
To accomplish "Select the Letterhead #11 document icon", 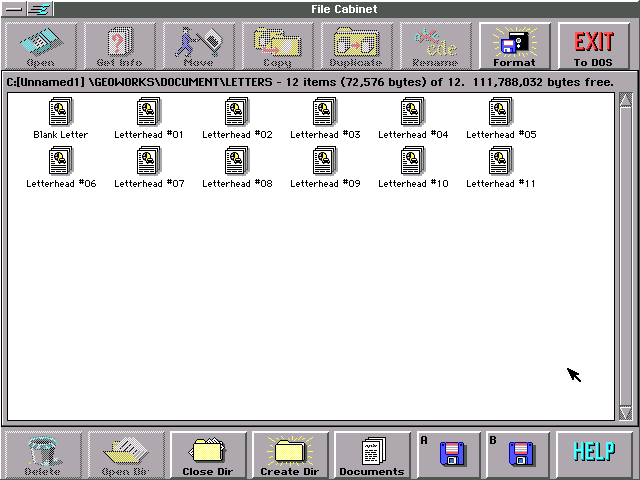I will click(501, 161).
